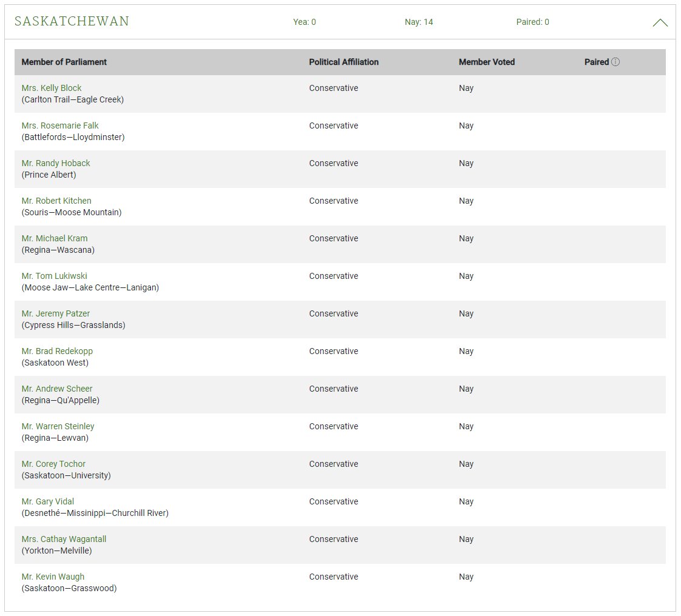Select the '(Saskatoon West)' riding text
Image resolution: width=681 pixels, height=616 pixels.
click(55, 363)
